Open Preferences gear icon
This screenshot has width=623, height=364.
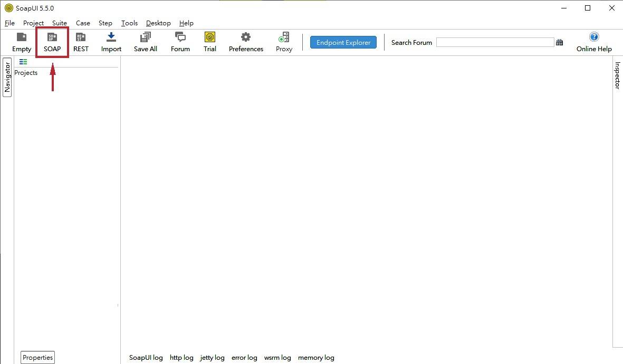(x=246, y=42)
